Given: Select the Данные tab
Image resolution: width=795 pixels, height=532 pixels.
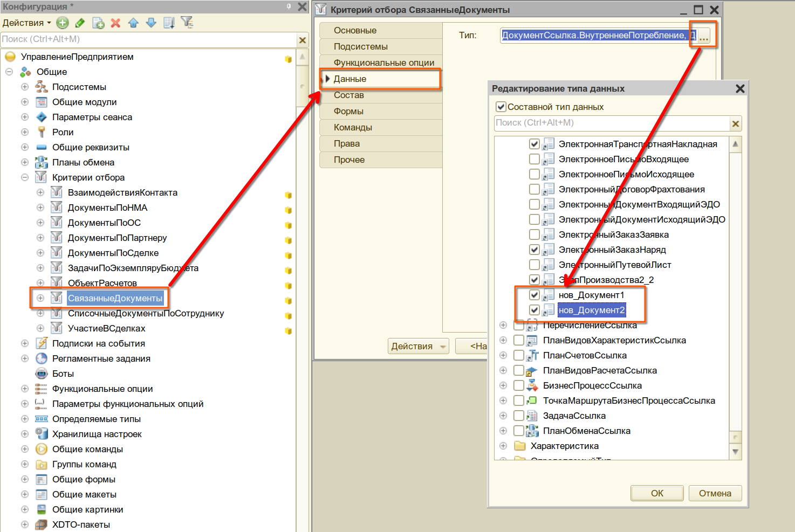Looking at the screenshot, I should (x=381, y=79).
